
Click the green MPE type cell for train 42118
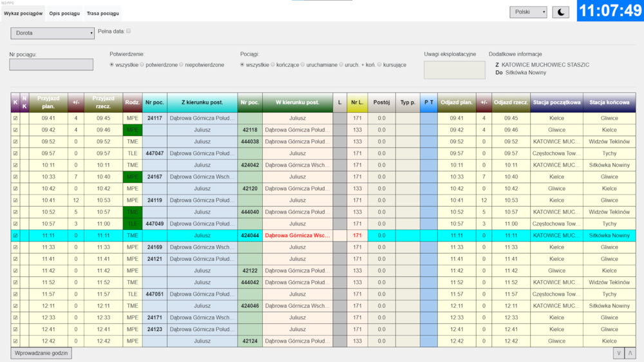pyautogui.click(x=133, y=130)
